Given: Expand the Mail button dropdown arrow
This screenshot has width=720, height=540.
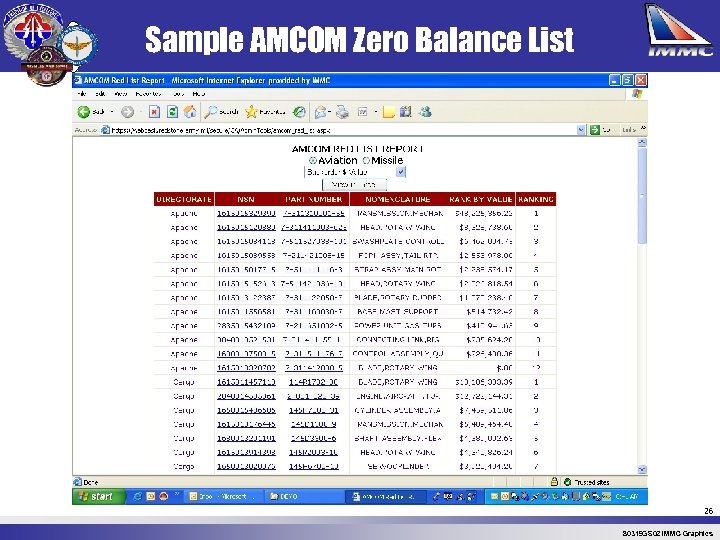Looking at the screenshot, I should [330, 112].
